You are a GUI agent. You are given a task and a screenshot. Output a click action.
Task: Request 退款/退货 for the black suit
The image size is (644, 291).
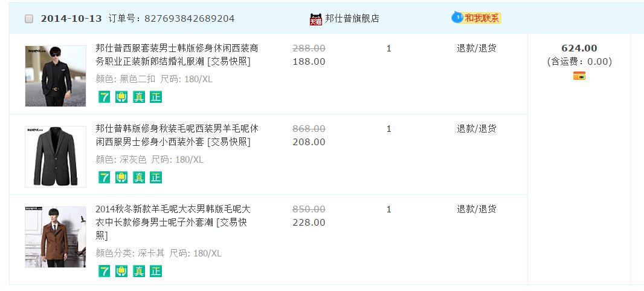pyautogui.click(x=476, y=48)
